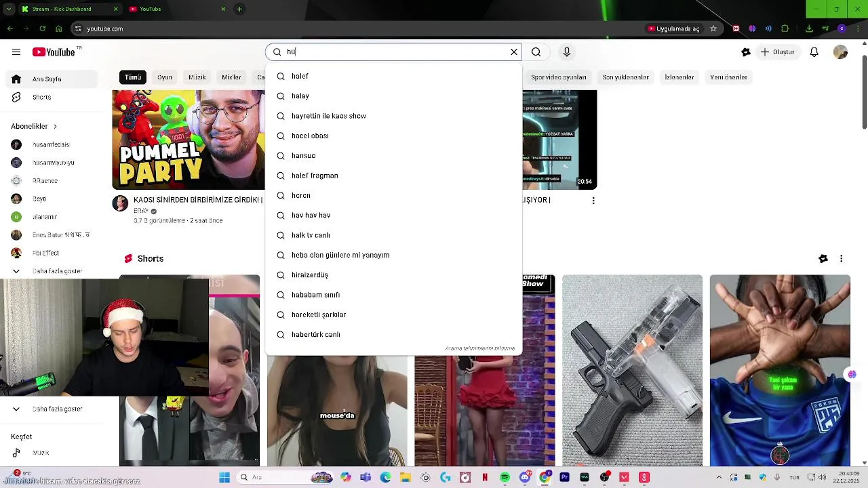The image size is (868, 488).
Task: Reload the page with the refresh icon
Action: point(42,28)
